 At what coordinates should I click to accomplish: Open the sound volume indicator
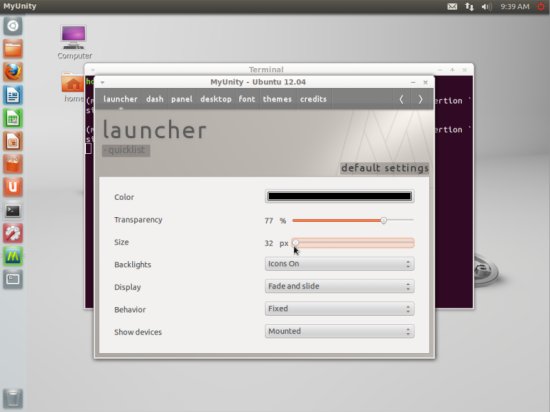tap(486, 6)
